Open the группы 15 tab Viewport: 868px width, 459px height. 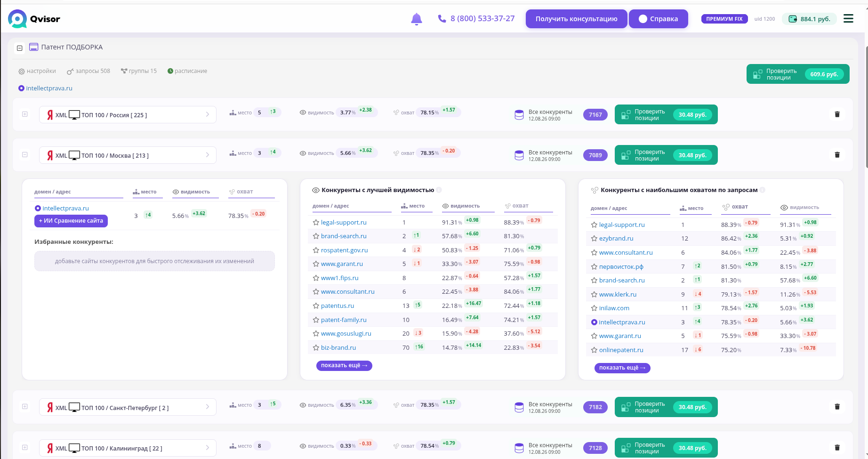[139, 71]
